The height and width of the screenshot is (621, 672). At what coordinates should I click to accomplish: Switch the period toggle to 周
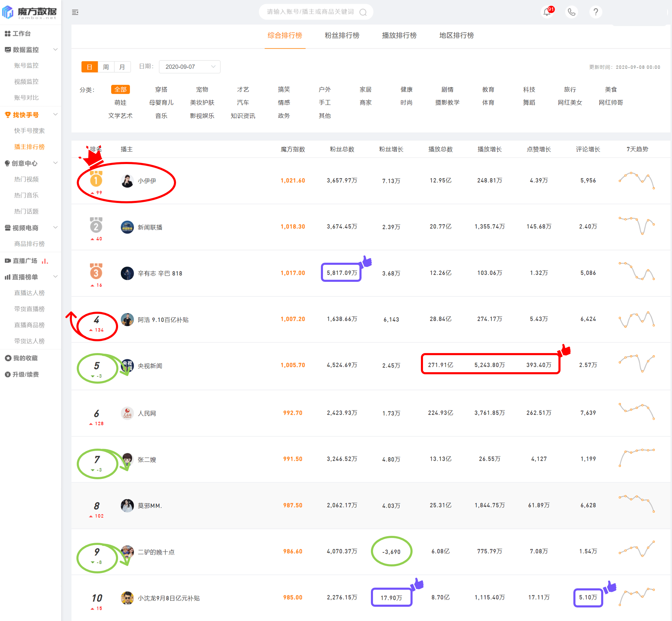coord(106,67)
